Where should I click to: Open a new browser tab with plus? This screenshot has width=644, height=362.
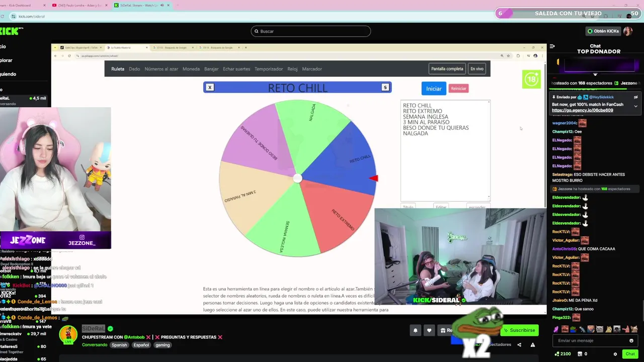click(177, 5)
